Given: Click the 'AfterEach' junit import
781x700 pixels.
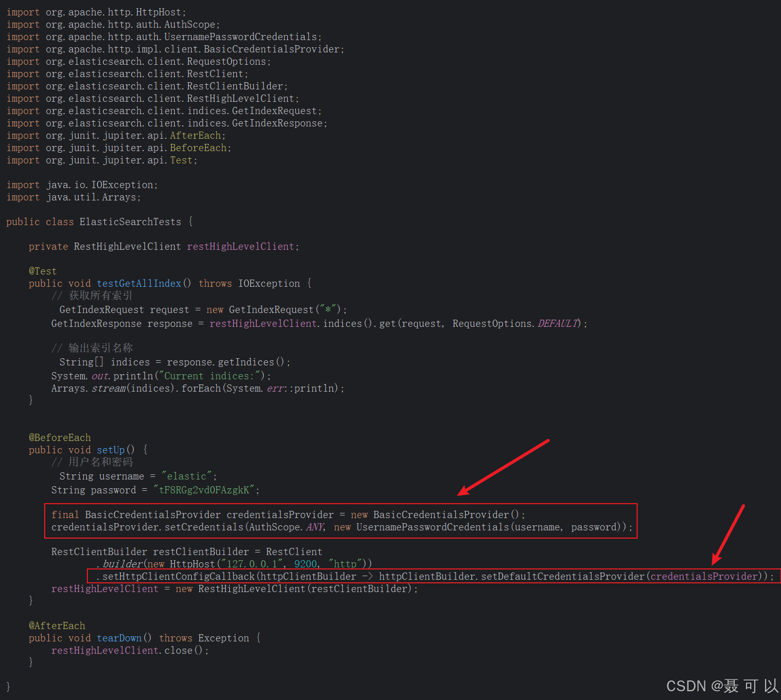Looking at the screenshot, I should (x=116, y=136).
